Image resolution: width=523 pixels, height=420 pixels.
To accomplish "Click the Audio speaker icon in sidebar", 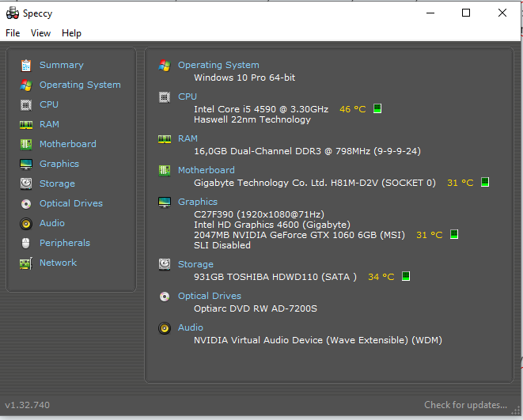I will pos(26,223).
